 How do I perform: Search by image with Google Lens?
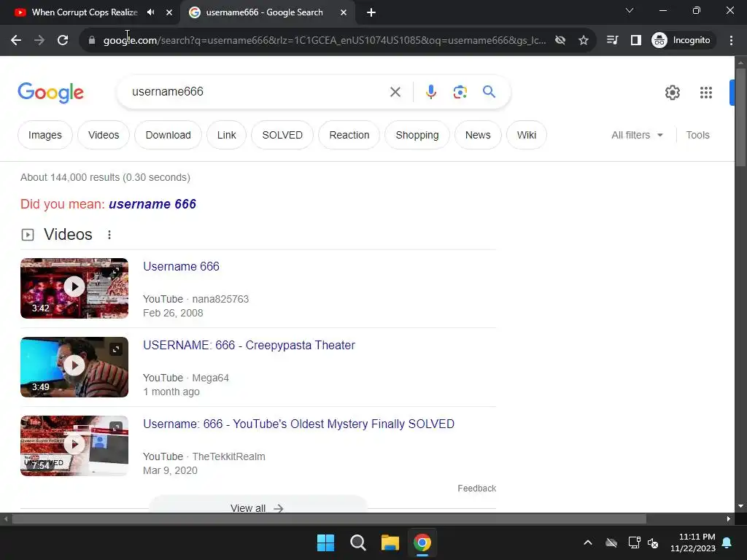(460, 92)
